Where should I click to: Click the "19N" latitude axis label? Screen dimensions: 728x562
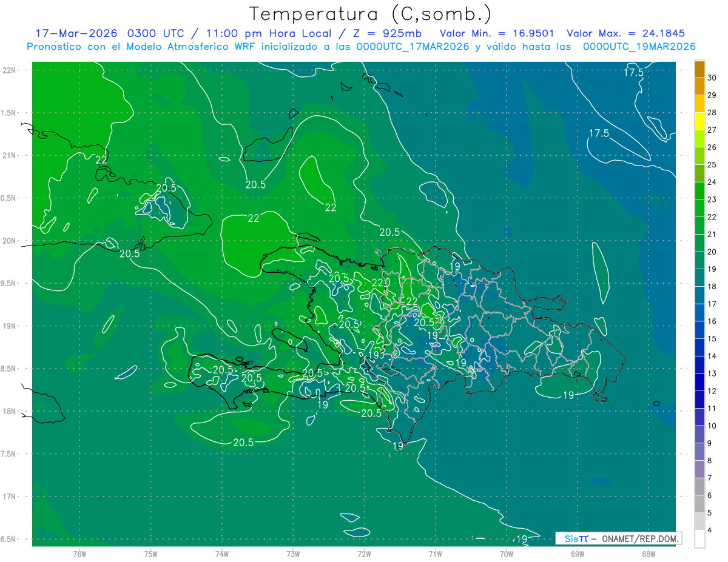(9, 326)
